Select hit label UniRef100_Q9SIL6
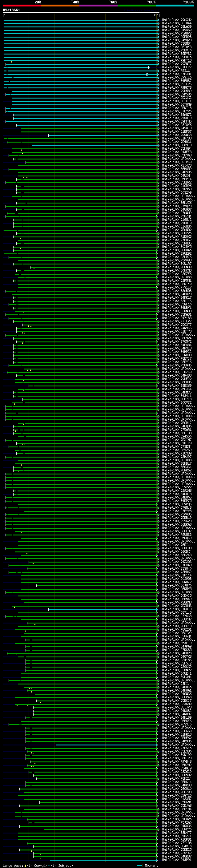Viewport: 197px width, 868px height. point(176,78)
